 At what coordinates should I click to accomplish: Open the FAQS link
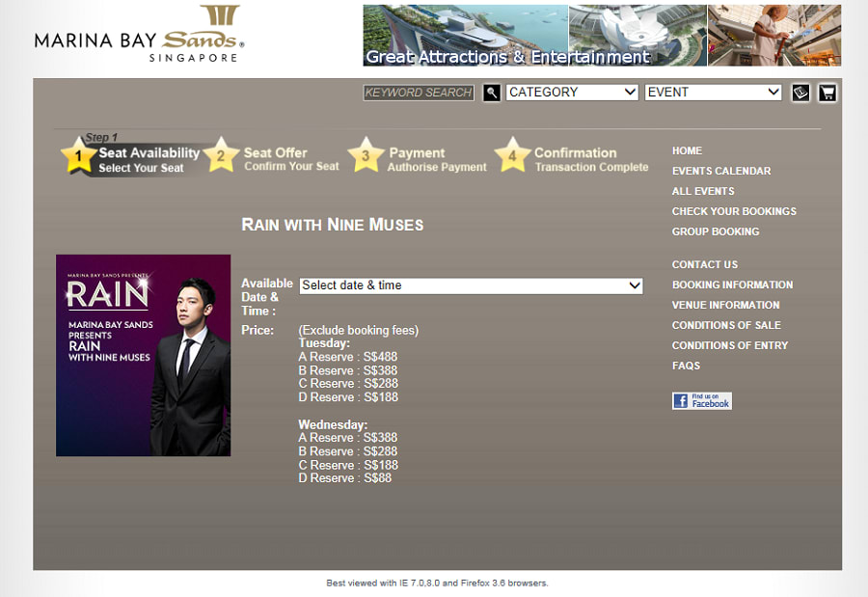click(x=686, y=366)
